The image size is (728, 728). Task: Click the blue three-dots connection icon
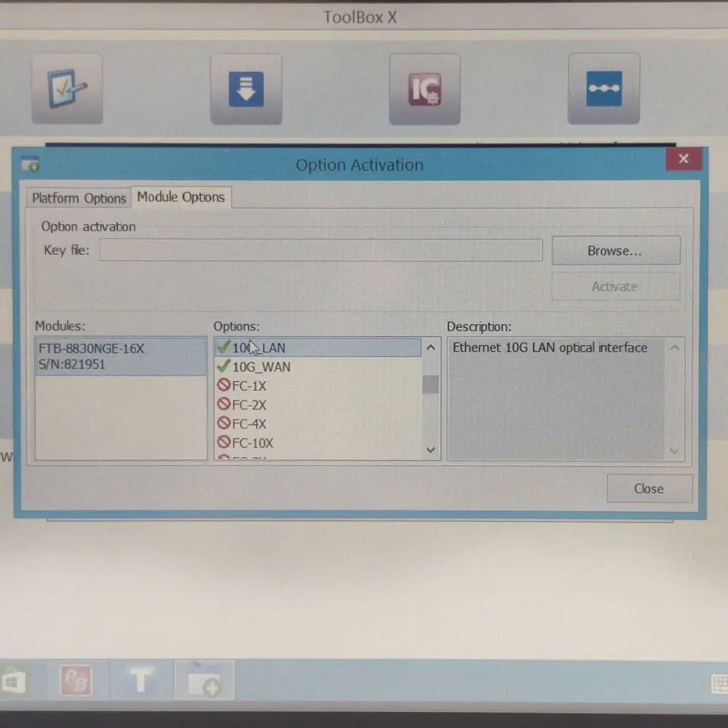click(604, 88)
